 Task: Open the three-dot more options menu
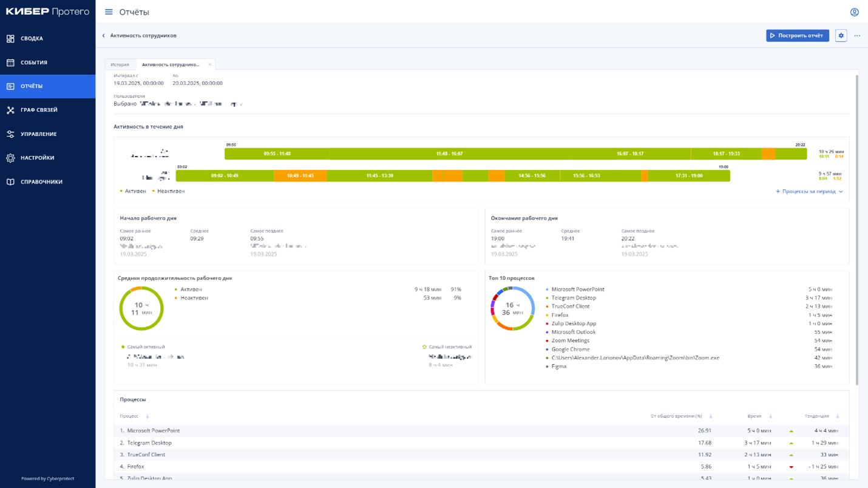(857, 36)
